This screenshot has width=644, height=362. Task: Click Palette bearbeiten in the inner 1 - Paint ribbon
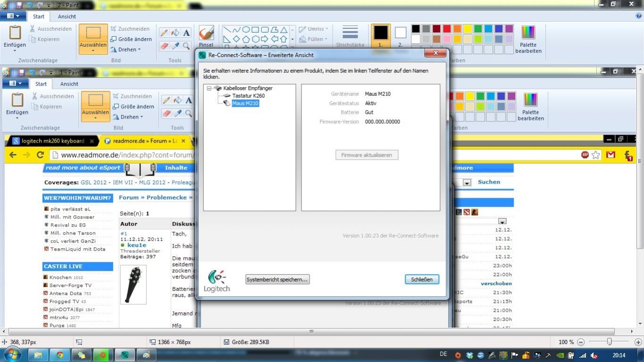[530, 107]
